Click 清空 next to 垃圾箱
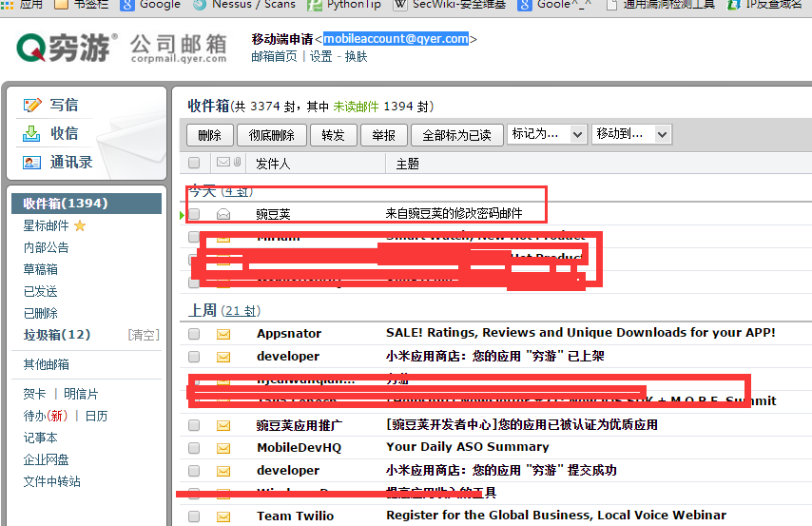 tap(144, 336)
